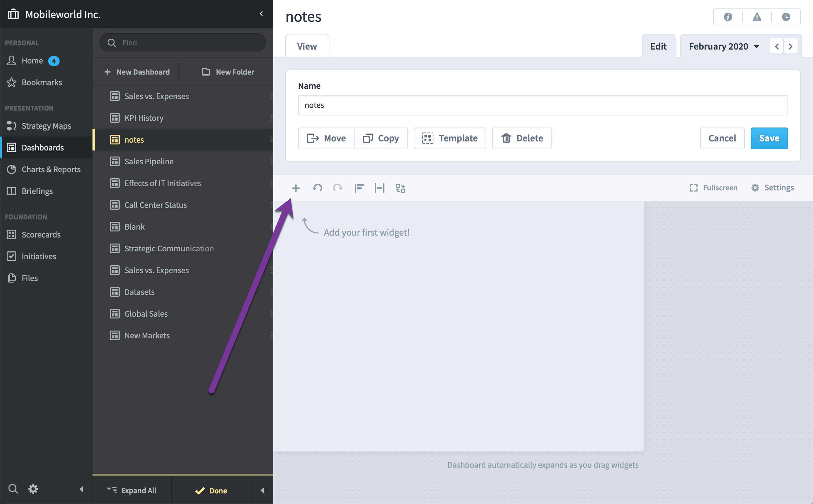This screenshot has width=813, height=504.
Task: Click the Template button
Action: tap(450, 138)
